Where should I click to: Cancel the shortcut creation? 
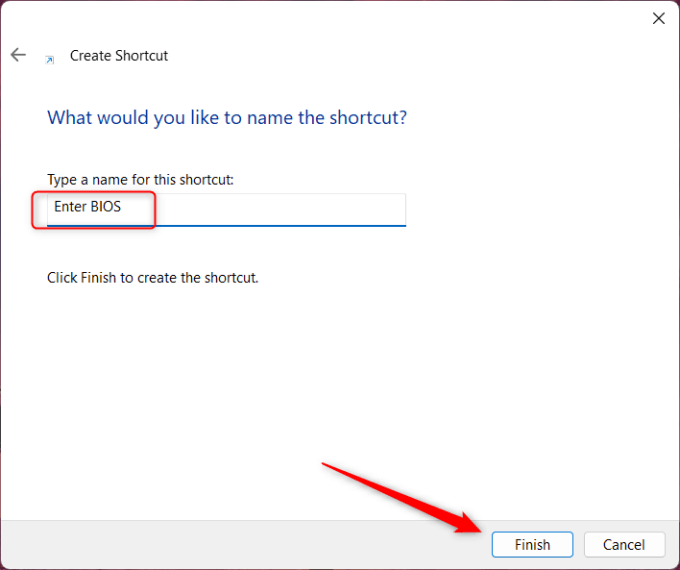tap(624, 544)
